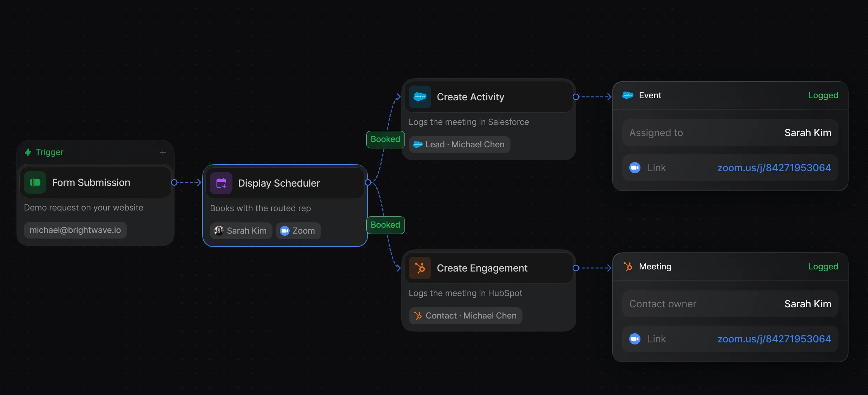Click the Assigned to Sarah Kim row

pyautogui.click(x=730, y=133)
